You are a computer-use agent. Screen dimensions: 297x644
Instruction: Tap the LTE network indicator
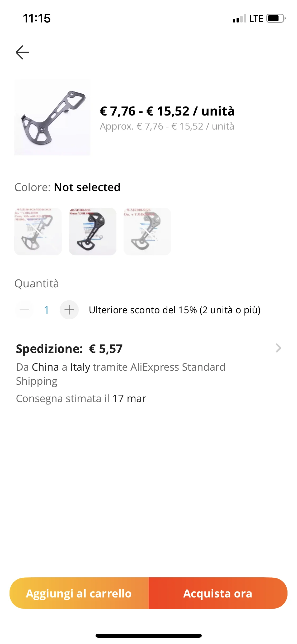pyautogui.click(x=256, y=19)
